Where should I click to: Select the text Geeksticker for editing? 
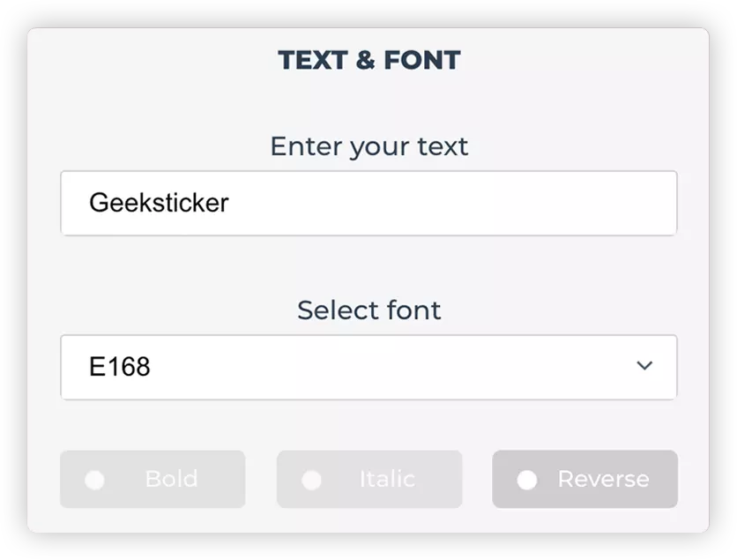click(x=159, y=203)
